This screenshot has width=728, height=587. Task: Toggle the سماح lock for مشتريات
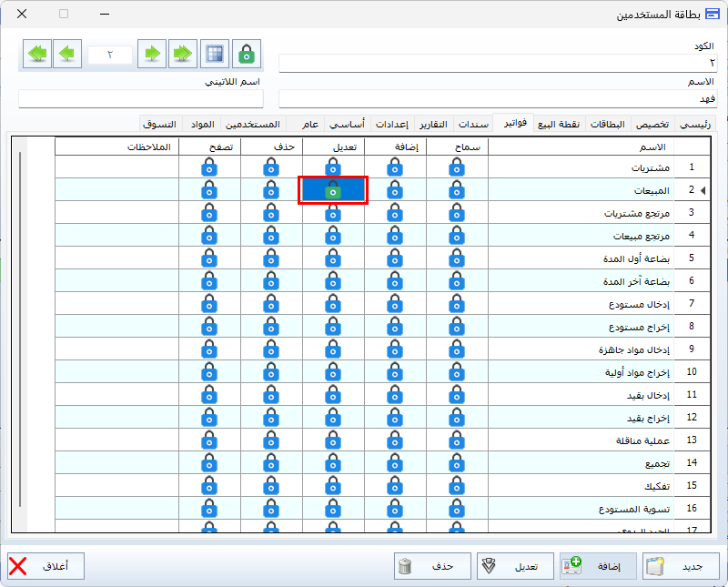coord(456,167)
